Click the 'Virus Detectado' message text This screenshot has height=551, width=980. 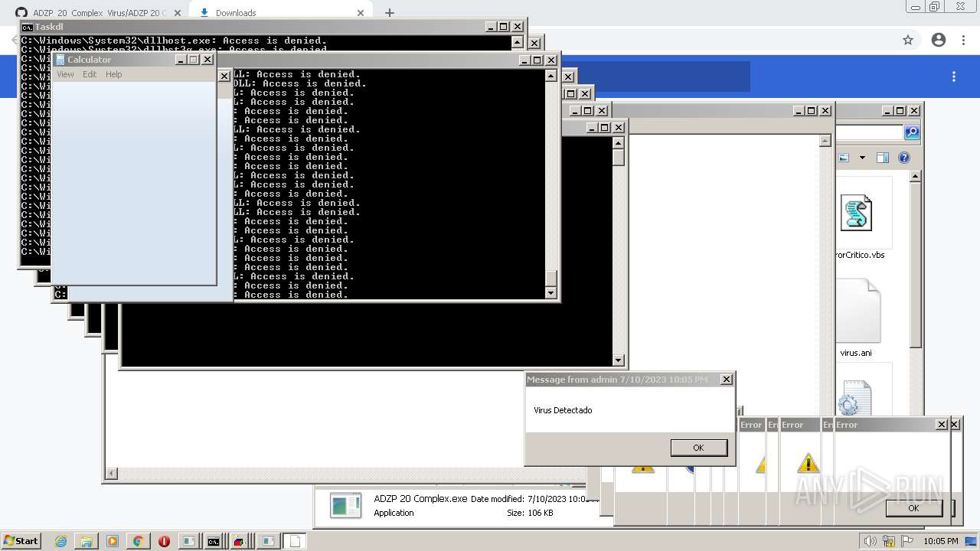coord(563,410)
